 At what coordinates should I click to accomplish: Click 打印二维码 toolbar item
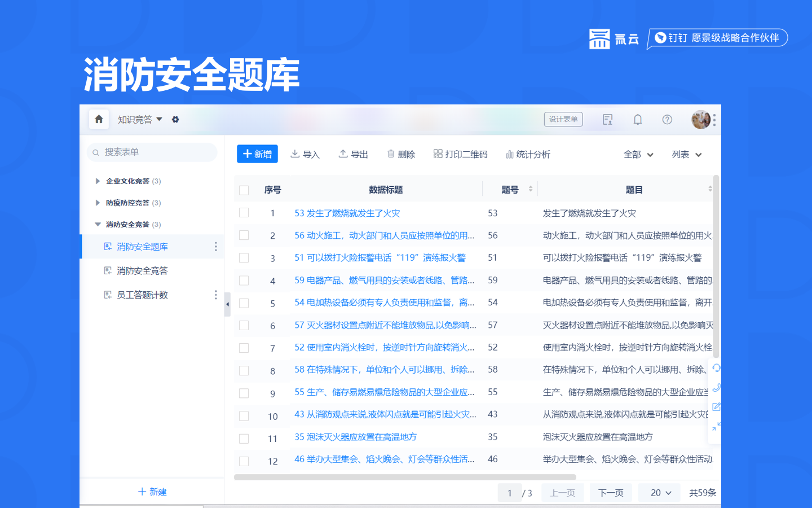pos(460,154)
